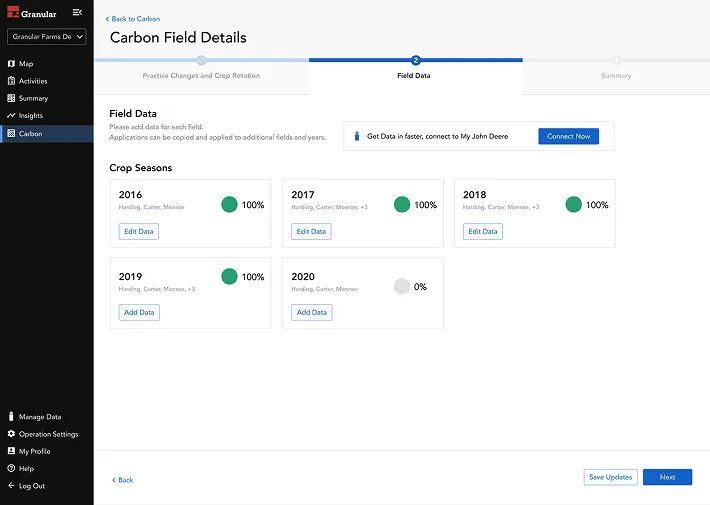The width and height of the screenshot is (710, 505).
Task: Click the green 100% indicator for 2018
Action: (574, 204)
